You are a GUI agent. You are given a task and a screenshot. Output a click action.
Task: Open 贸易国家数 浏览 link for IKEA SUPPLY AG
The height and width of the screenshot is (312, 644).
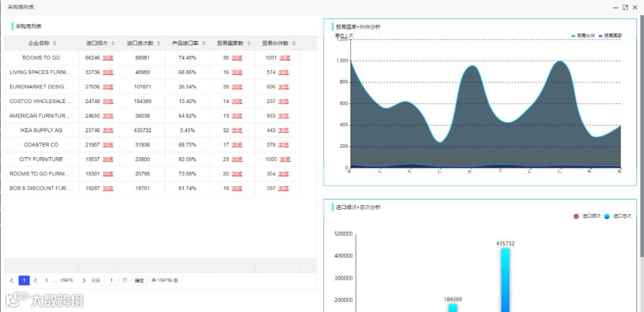click(237, 130)
